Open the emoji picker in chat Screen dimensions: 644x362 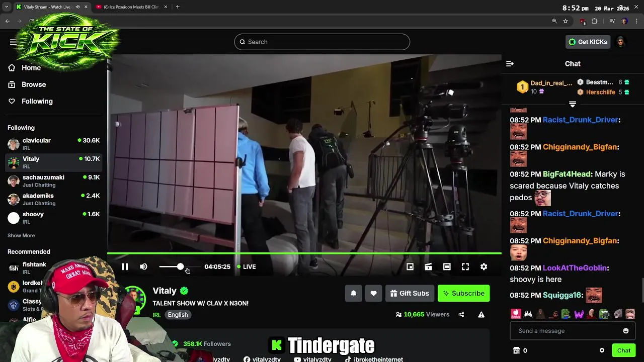(626, 331)
